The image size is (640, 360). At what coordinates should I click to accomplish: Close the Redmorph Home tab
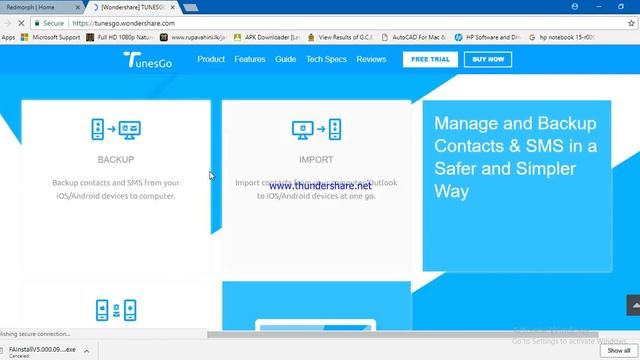(x=78, y=7)
